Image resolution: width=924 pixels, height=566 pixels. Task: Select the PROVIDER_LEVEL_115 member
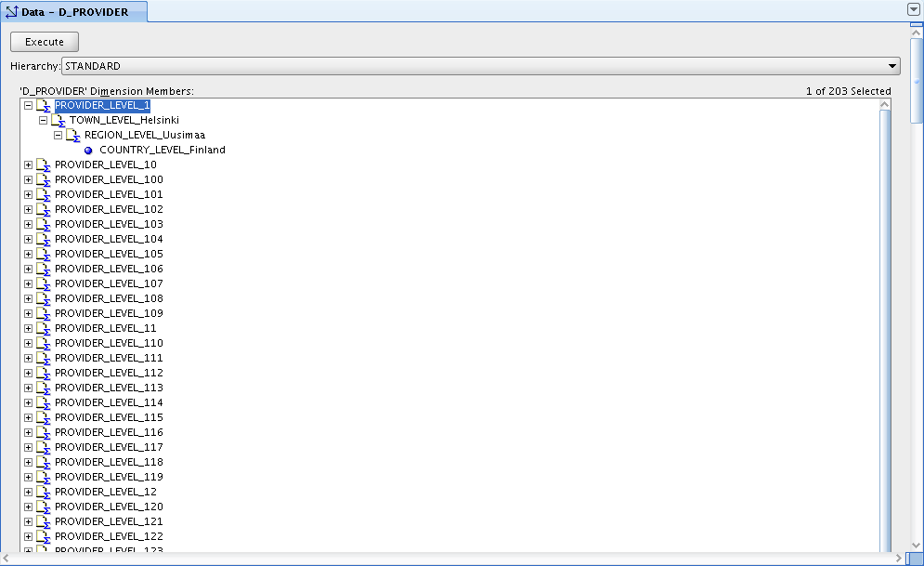[109, 417]
